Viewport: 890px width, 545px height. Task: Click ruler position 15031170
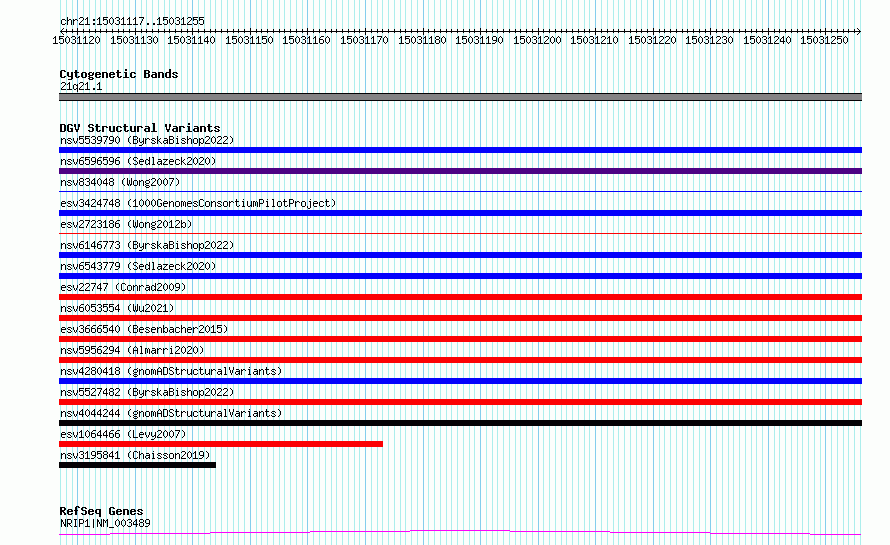(364, 40)
